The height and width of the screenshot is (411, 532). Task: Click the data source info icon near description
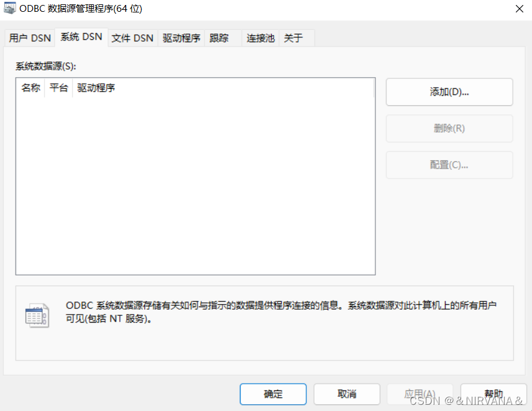click(38, 315)
